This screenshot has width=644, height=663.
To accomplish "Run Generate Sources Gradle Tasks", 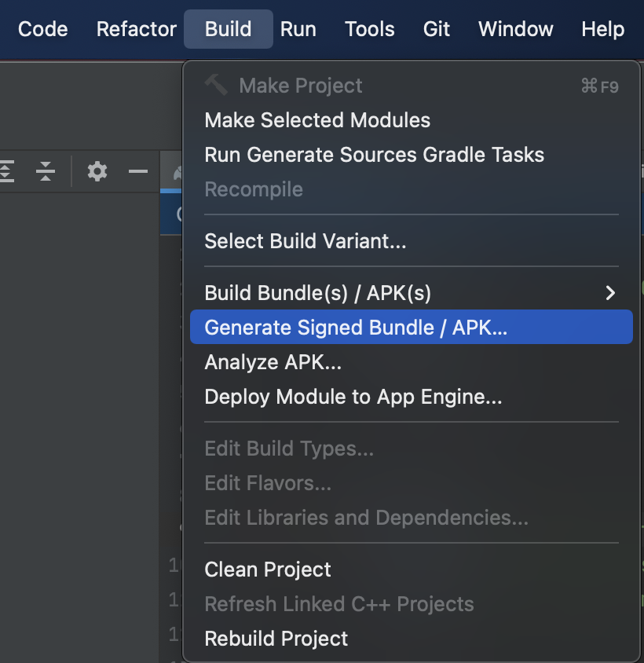I will click(374, 155).
